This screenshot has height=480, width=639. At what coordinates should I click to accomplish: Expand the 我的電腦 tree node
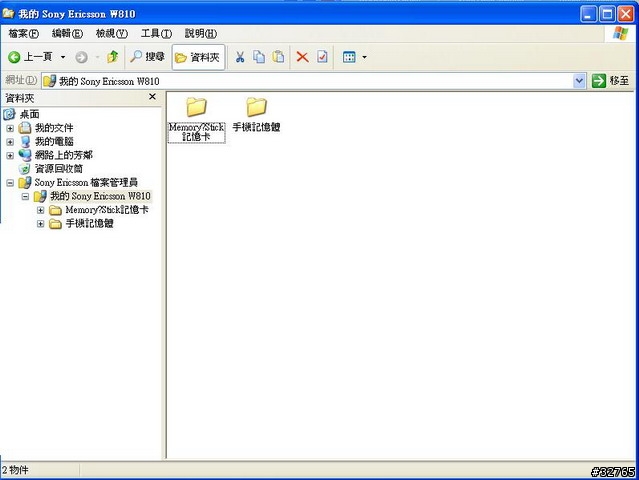coord(10,142)
